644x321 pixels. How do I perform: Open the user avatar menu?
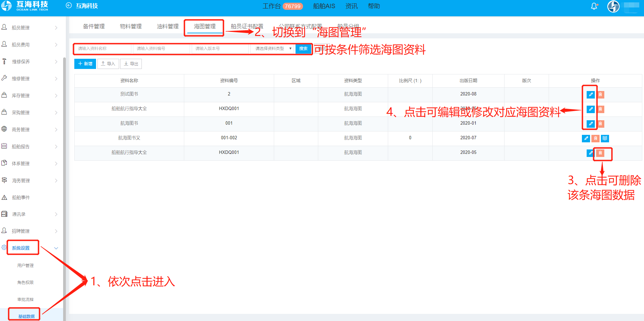(x=613, y=6)
